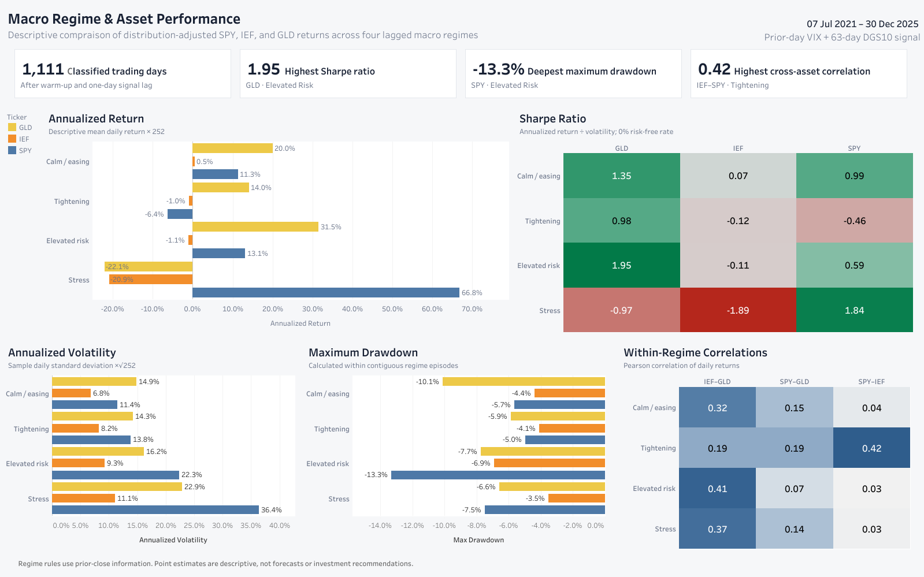Select the 1.95 Highest Sharpe ratio card

coord(348,73)
